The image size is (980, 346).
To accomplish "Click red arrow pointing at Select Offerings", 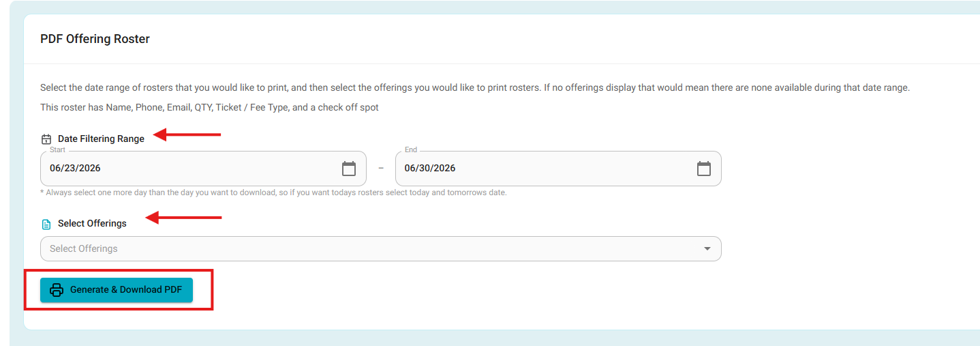I will point(185,218).
